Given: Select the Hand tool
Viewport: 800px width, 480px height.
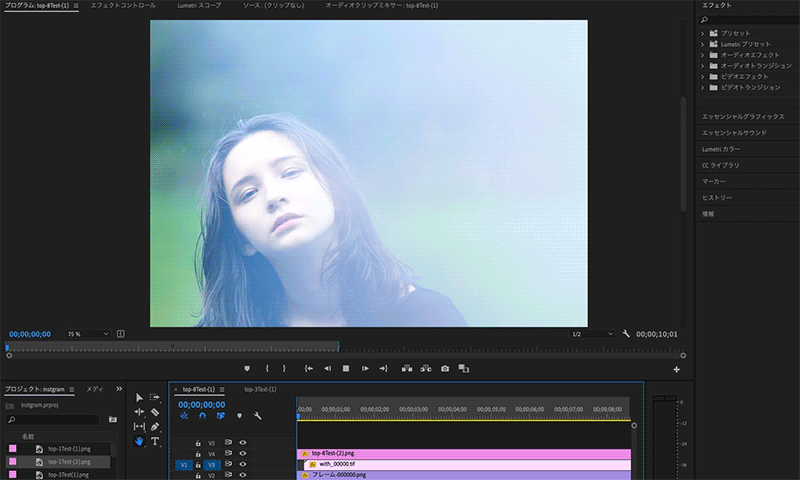Looking at the screenshot, I should click(x=139, y=441).
